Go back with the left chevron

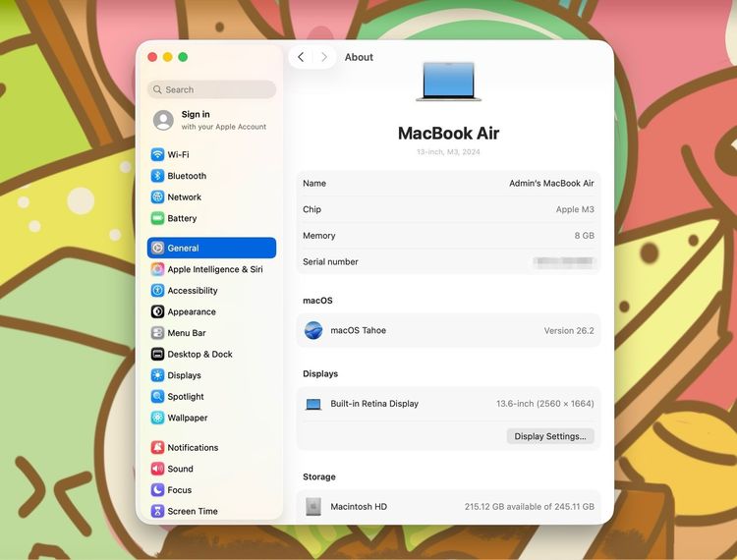click(301, 57)
